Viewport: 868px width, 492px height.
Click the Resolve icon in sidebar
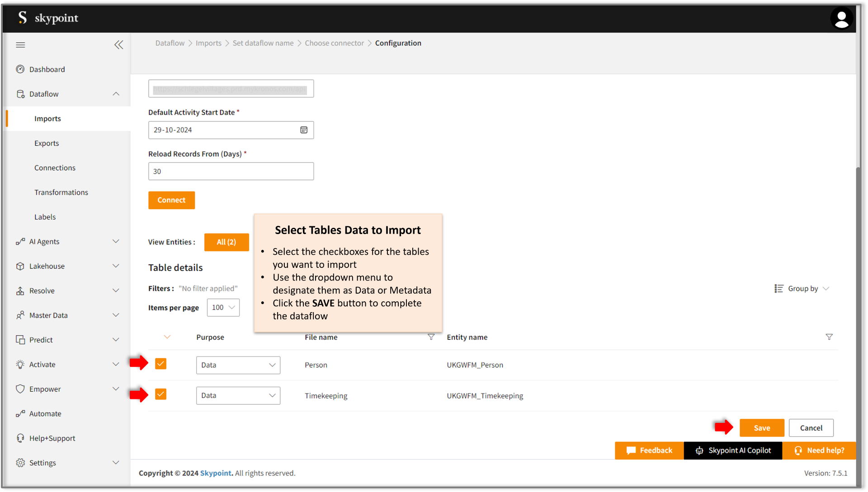(x=21, y=291)
